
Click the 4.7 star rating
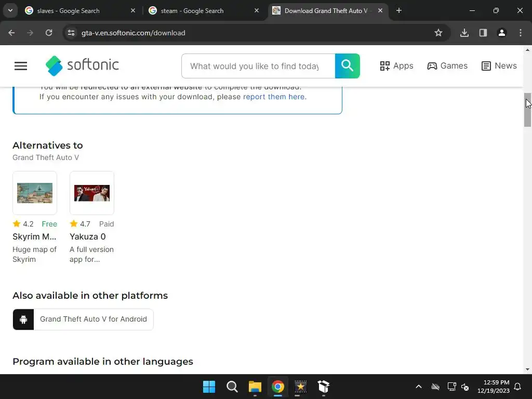[80, 224]
